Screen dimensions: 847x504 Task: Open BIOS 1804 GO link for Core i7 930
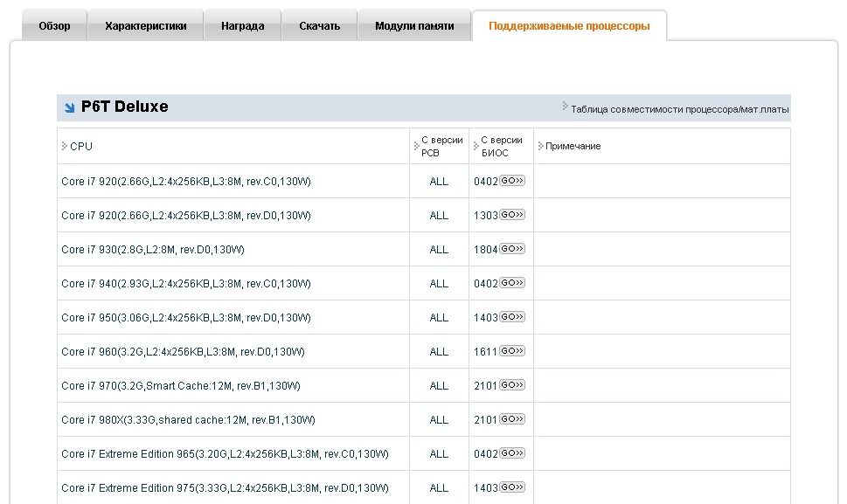coord(512,249)
